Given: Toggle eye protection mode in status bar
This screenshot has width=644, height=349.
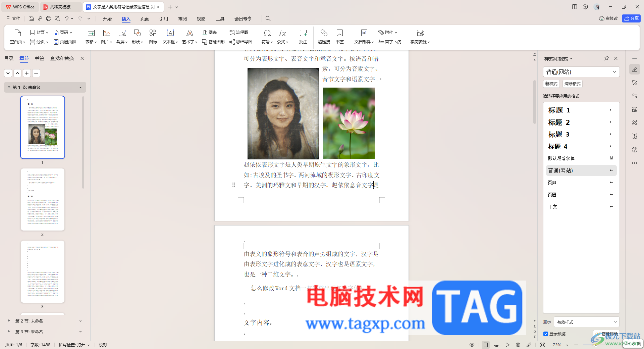Looking at the screenshot, I should [x=472, y=345].
